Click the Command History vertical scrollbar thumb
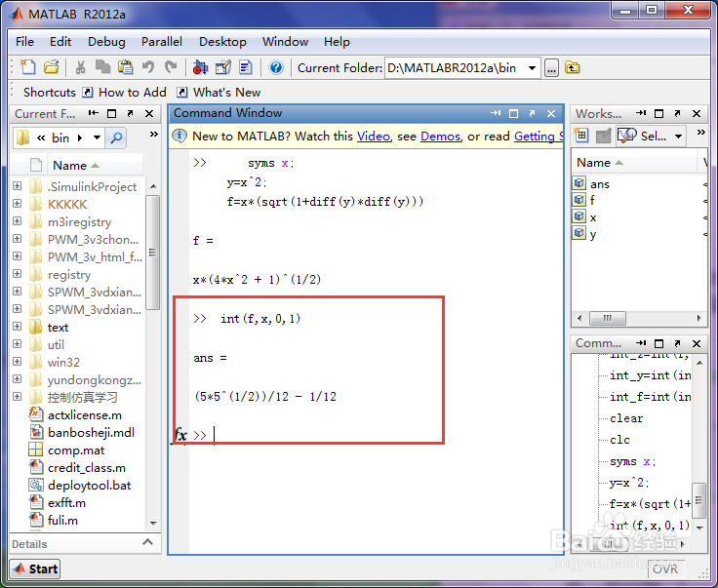 pyautogui.click(x=698, y=500)
